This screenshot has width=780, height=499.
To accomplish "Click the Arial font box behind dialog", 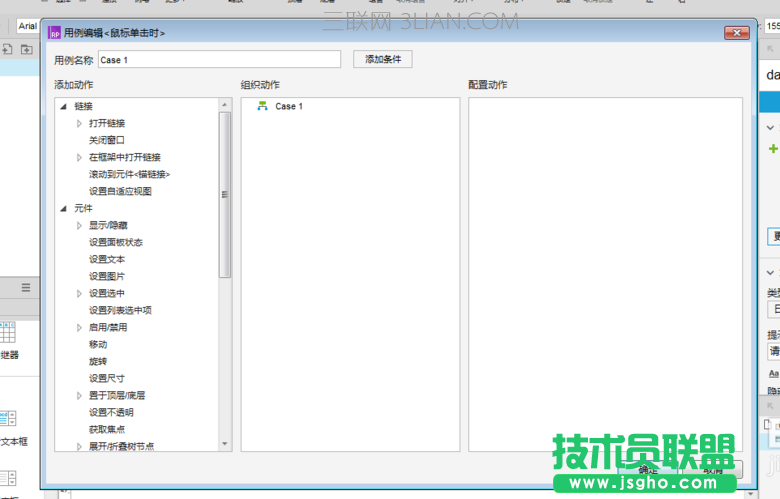I will click(x=27, y=26).
